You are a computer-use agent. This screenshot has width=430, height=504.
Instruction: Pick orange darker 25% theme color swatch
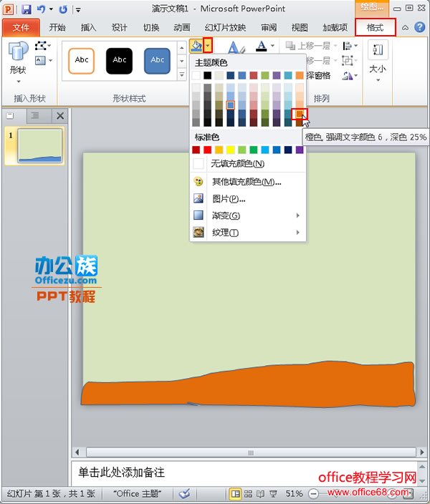(x=300, y=114)
